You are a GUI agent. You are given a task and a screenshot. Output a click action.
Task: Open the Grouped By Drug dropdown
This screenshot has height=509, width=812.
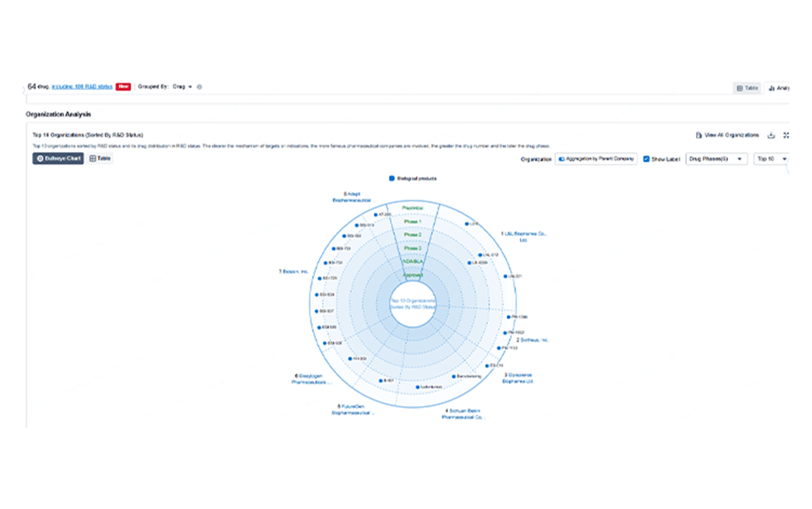click(182, 87)
